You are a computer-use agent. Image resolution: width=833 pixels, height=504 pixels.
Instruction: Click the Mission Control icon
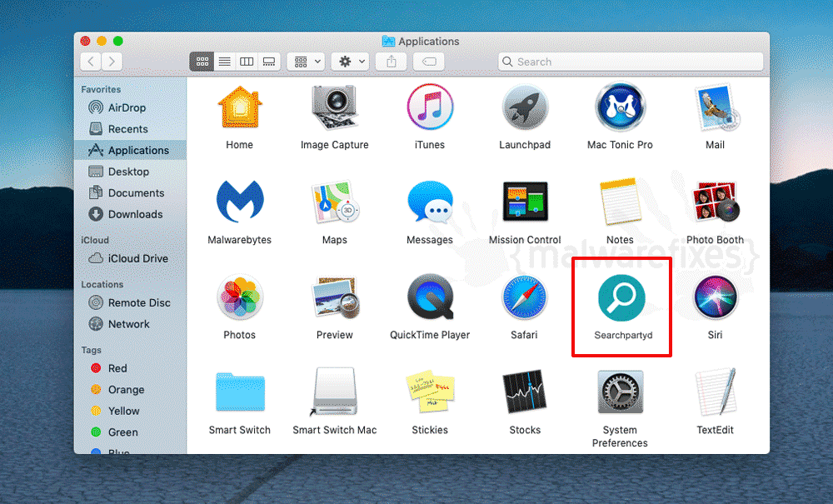point(525,202)
